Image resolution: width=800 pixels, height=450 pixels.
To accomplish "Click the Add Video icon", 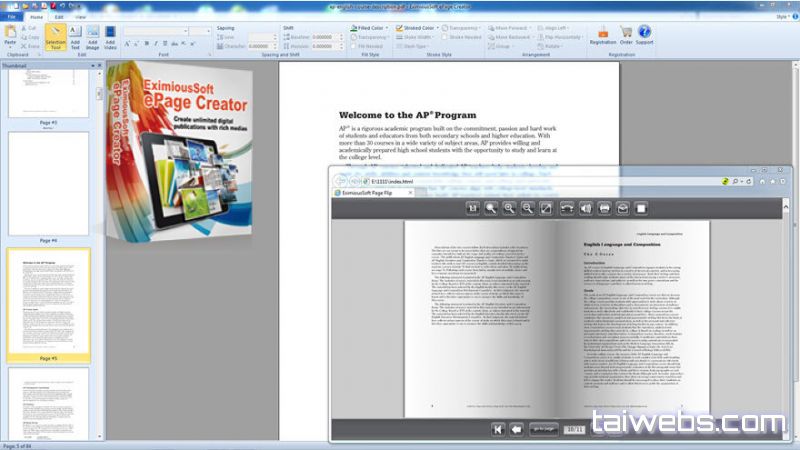I will tap(110, 38).
